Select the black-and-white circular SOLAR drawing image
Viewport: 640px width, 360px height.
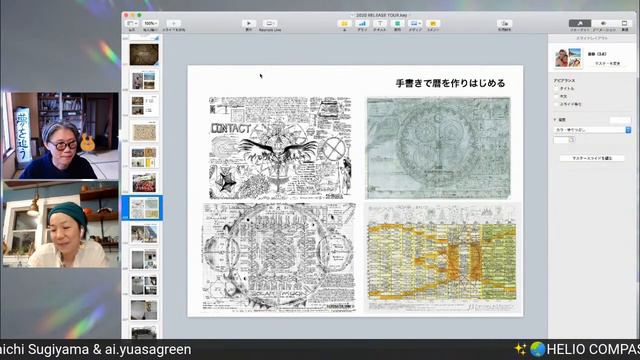[279, 258]
